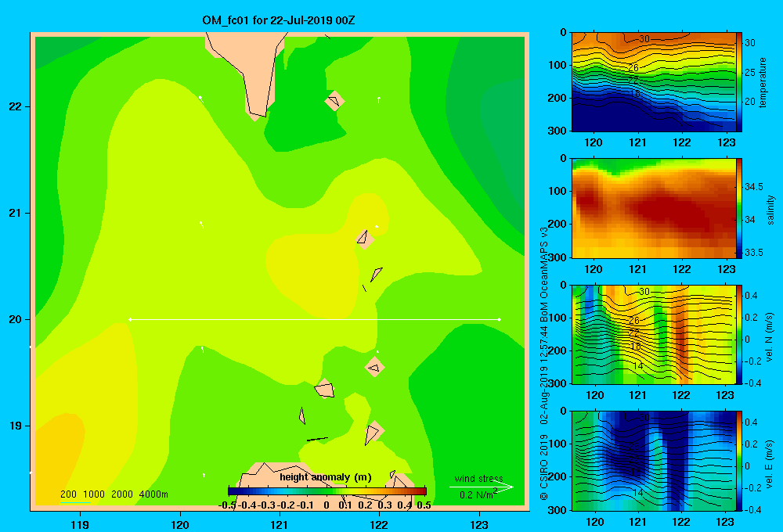783x532 pixels.
Task: Select the height anomaly color bar
Action: (x=327, y=491)
